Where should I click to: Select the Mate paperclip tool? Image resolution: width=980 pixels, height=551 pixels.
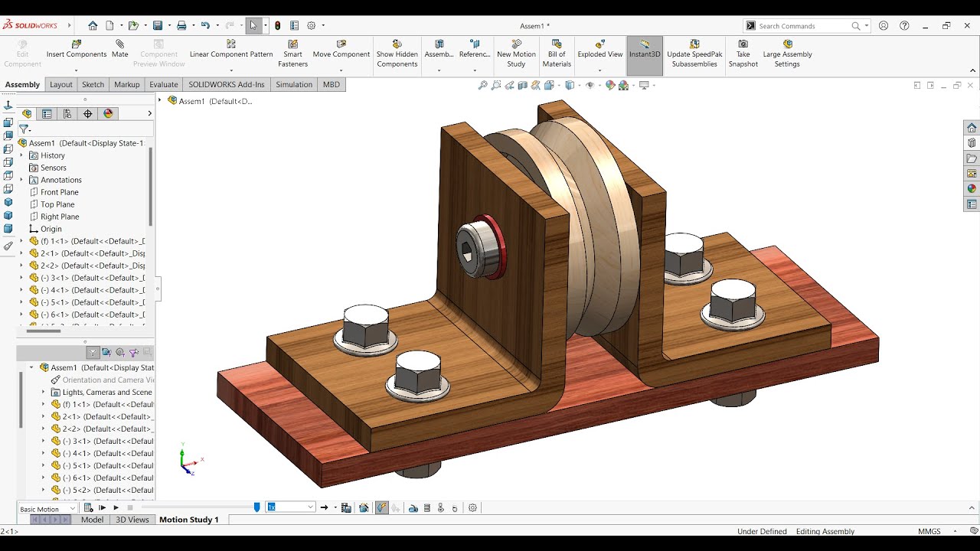pos(119,49)
